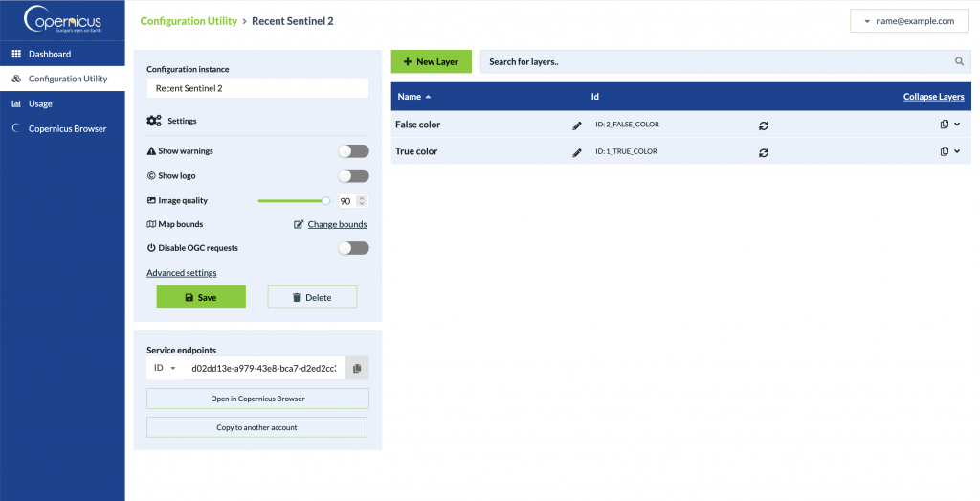Expand the False color layer chevron
This screenshot has height=501, width=980.
pyautogui.click(x=957, y=125)
